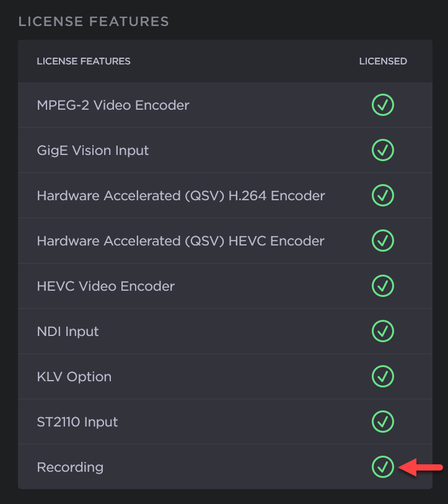Viewport: 448px width, 504px height.
Task: Click the LICENSED column header
Action: click(x=383, y=61)
